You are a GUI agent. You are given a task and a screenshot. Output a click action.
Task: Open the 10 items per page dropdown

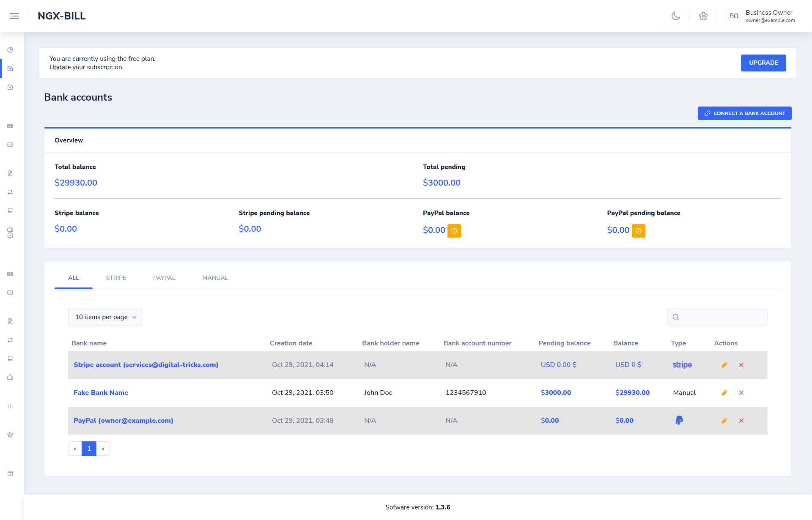[104, 317]
